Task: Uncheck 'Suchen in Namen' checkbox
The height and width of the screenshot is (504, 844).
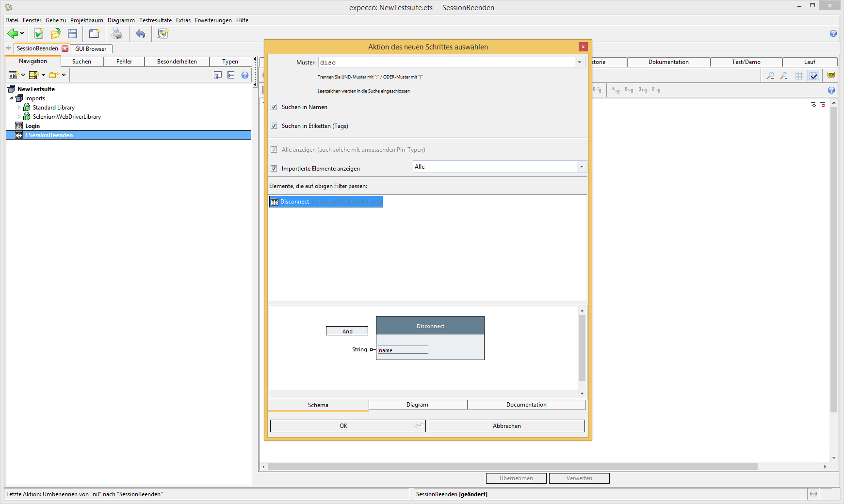Action: (274, 107)
